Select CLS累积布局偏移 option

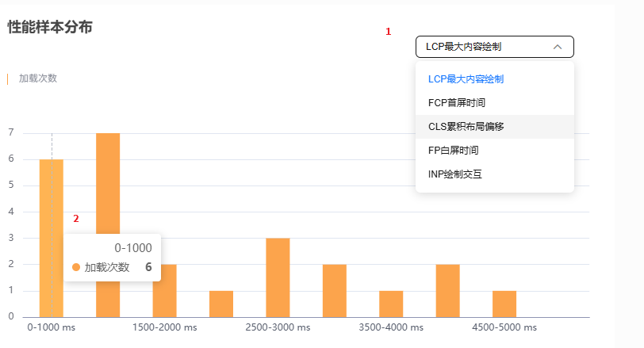click(x=495, y=127)
